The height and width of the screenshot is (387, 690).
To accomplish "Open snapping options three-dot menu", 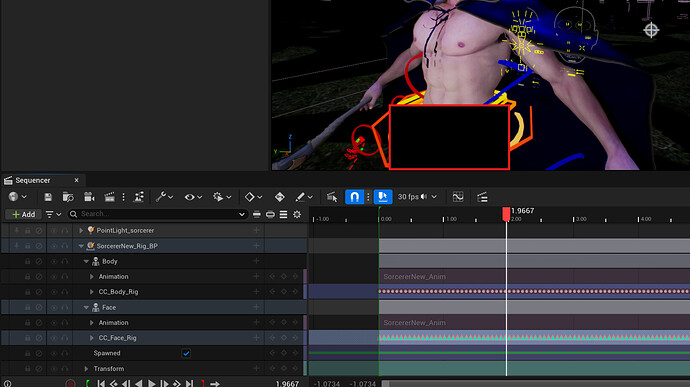I will (x=369, y=197).
